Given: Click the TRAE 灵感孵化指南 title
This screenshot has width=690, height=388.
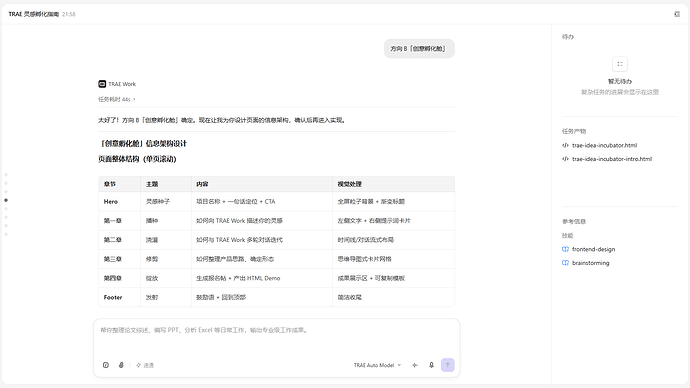Looking at the screenshot, I should point(33,14).
